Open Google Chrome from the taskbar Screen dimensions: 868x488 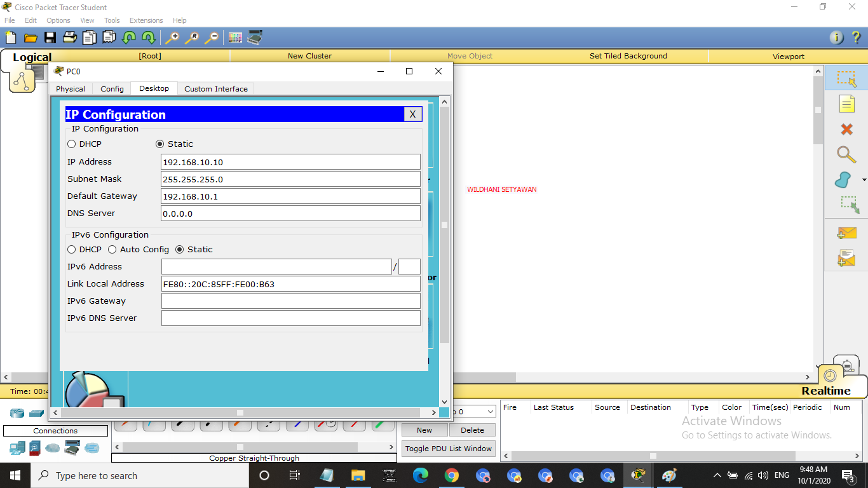pyautogui.click(x=451, y=475)
